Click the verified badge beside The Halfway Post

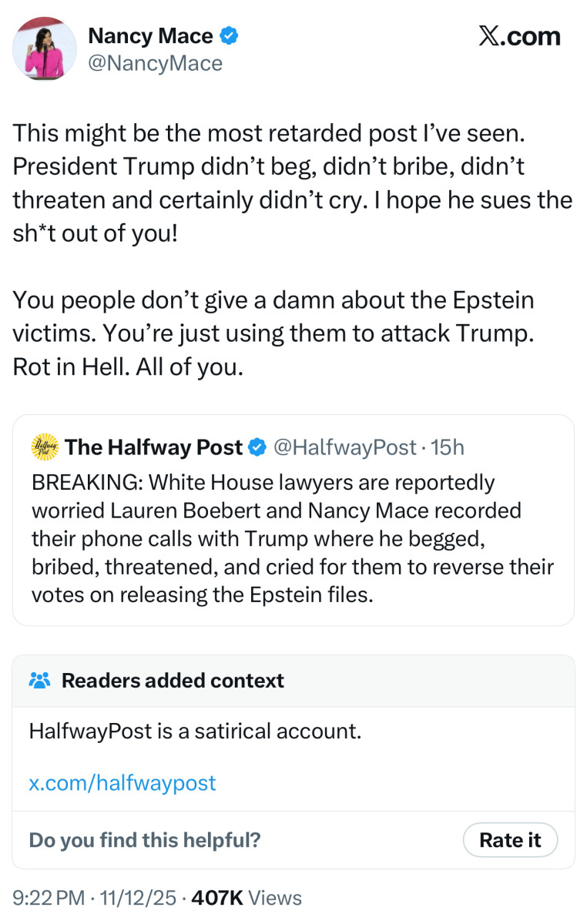pos(259,447)
